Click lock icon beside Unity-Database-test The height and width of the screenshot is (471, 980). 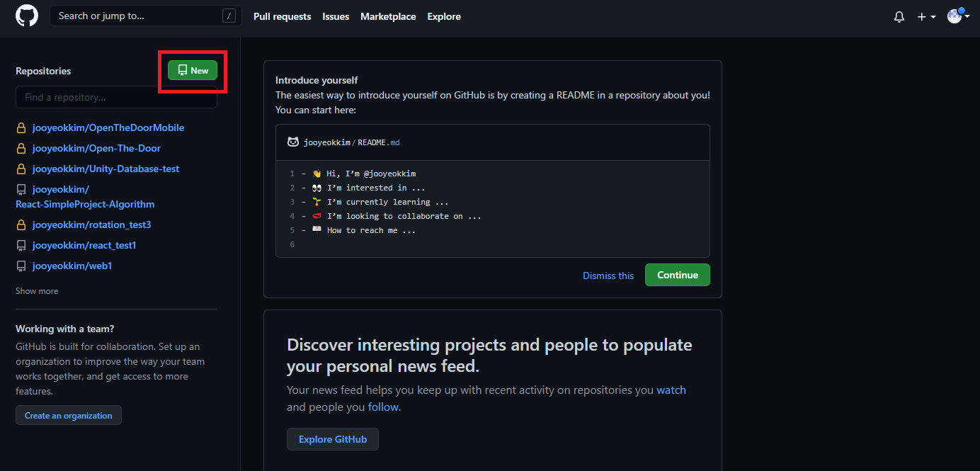[x=21, y=169]
